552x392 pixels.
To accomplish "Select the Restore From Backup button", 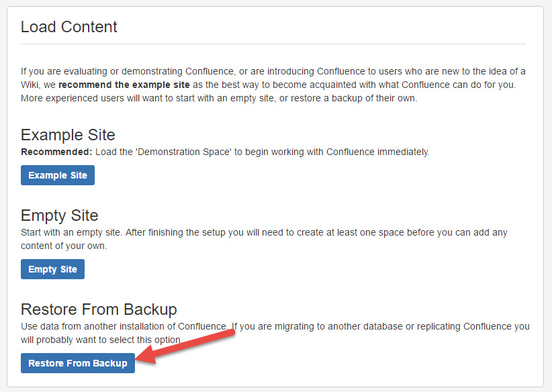I will pos(78,363).
